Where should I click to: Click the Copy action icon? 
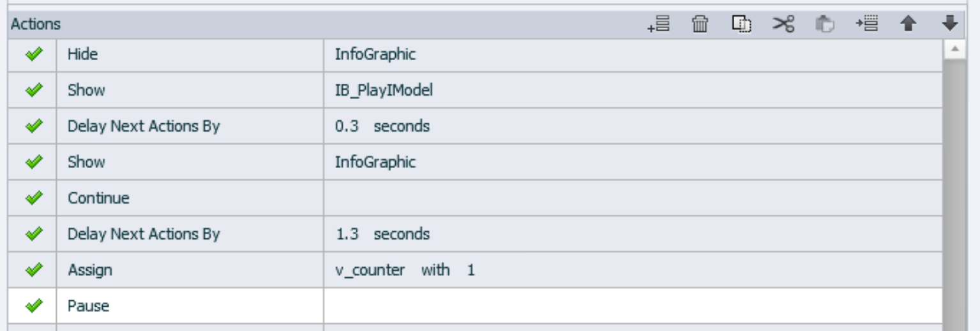pyautogui.click(x=741, y=24)
